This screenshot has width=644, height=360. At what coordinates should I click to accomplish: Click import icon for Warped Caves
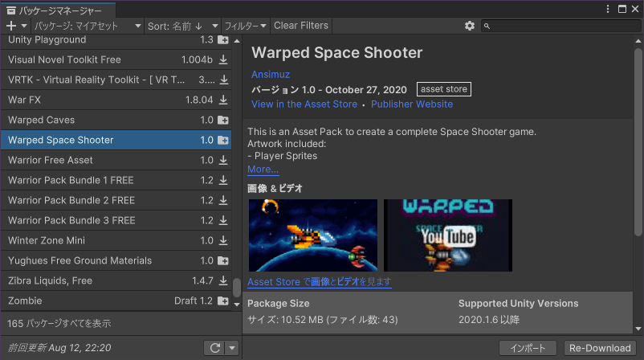pyautogui.click(x=223, y=120)
